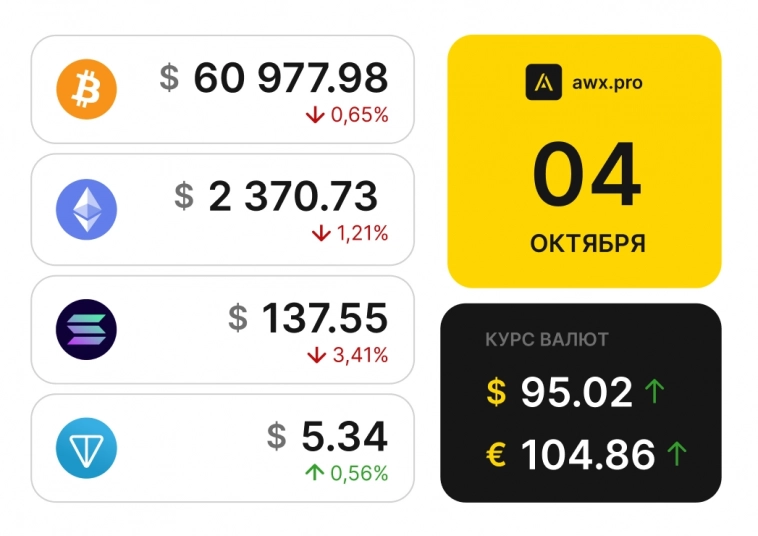Click the Solana striped logo icon
Viewport: 758px width, 536px height.
(x=87, y=329)
